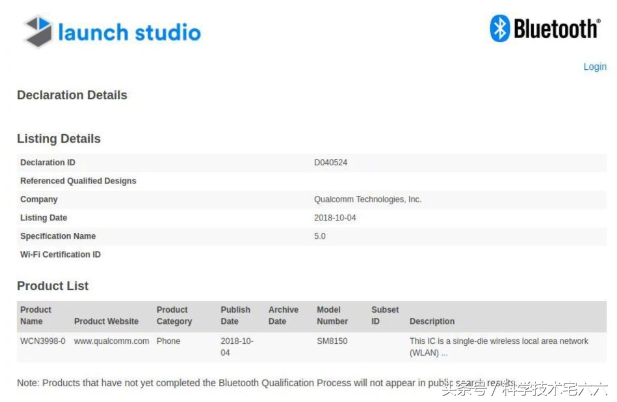Image resolution: width=617 pixels, height=402 pixels.
Task: Click Referenced Qualified Designs label
Action: tap(78, 181)
